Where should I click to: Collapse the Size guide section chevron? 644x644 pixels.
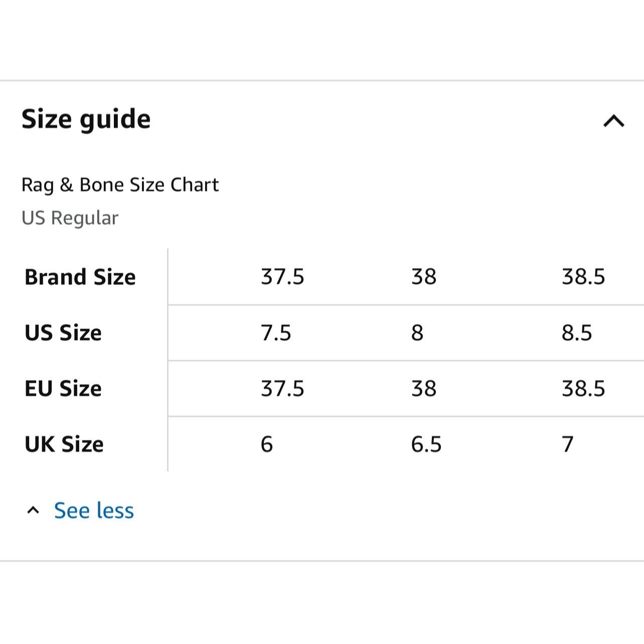(613, 121)
